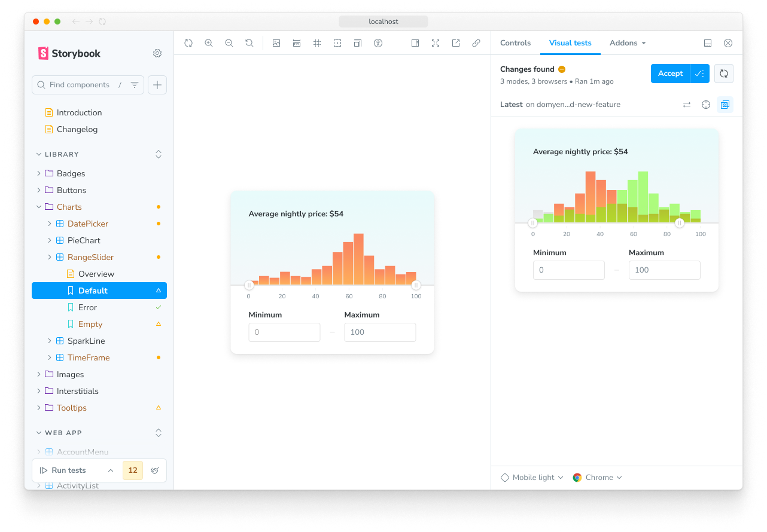Run the accessibility audit icon

(378, 43)
